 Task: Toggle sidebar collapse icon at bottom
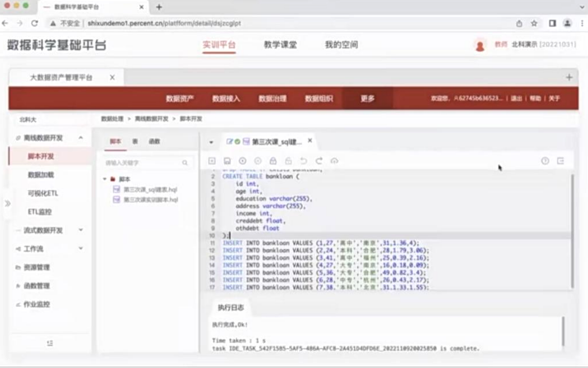tap(50, 343)
